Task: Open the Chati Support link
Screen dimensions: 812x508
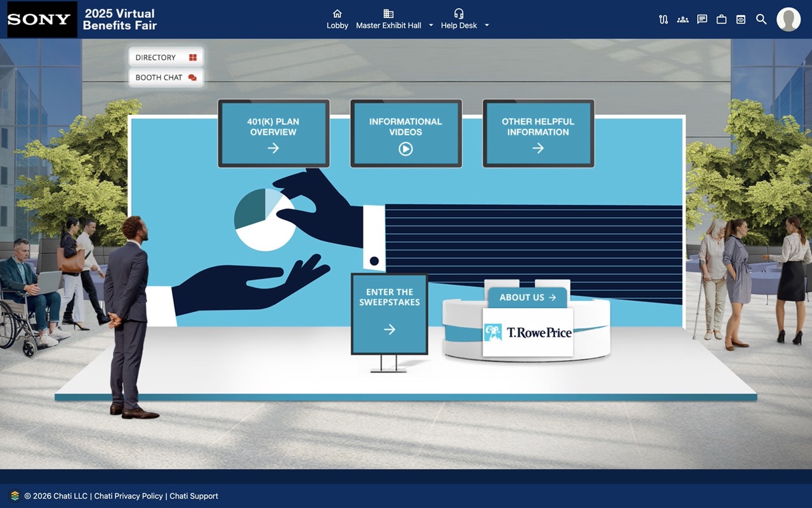Action: click(x=193, y=496)
